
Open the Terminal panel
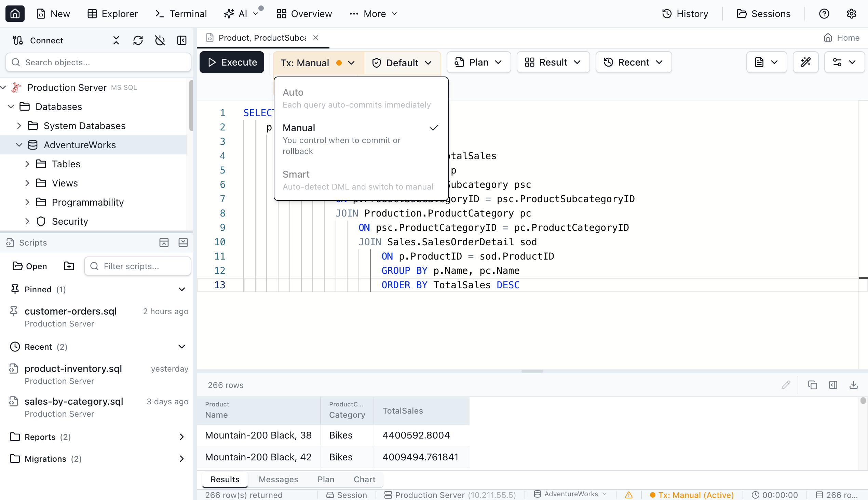pos(180,14)
